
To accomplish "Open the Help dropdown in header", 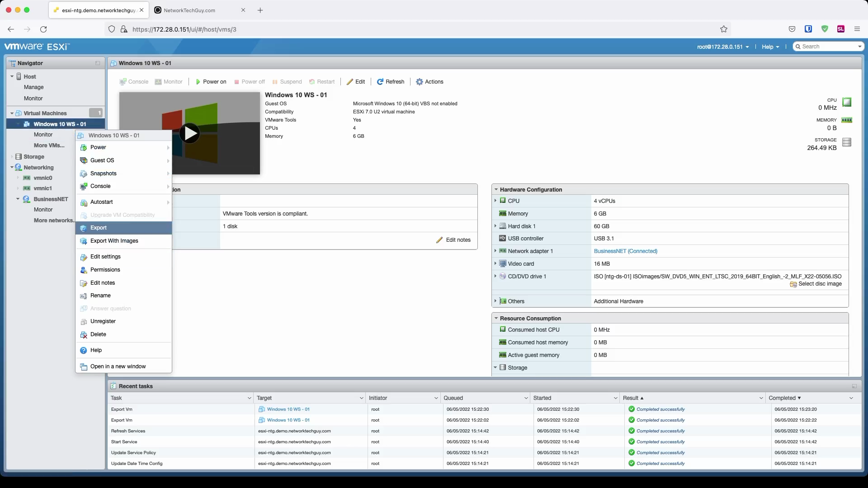I will pos(770,47).
